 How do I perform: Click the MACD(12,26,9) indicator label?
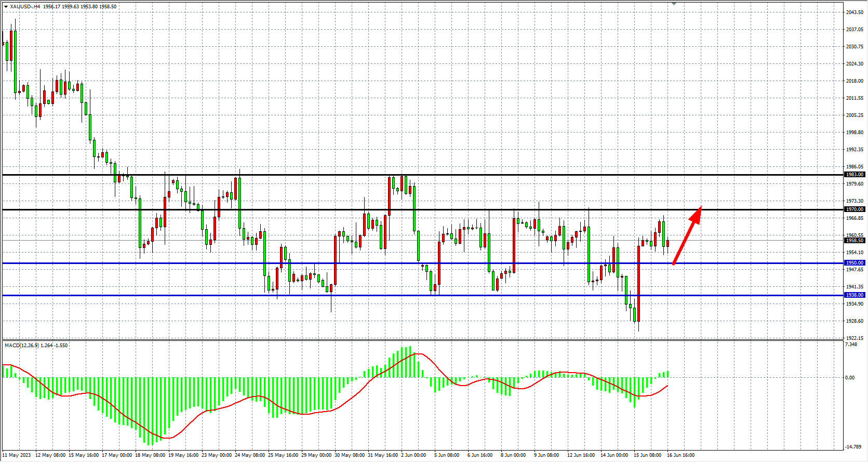coord(36,346)
